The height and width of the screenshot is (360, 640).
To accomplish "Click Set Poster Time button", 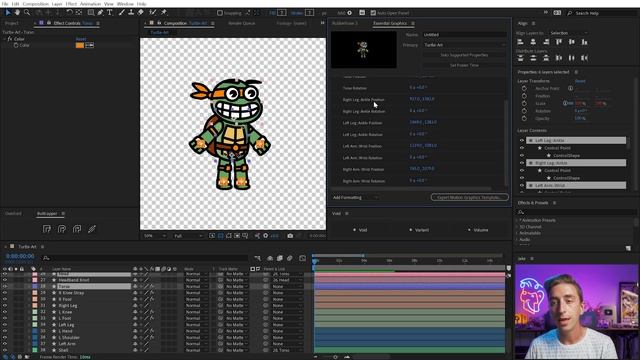I will coord(464,65).
